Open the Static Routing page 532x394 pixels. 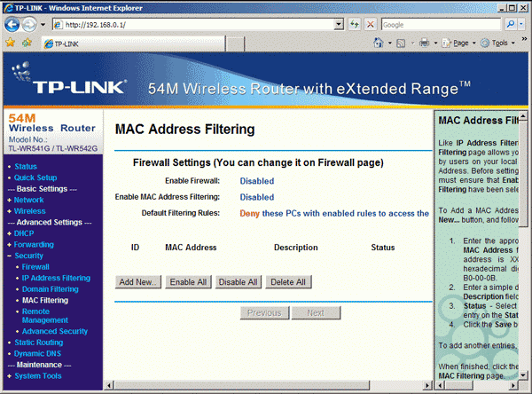point(39,343)
